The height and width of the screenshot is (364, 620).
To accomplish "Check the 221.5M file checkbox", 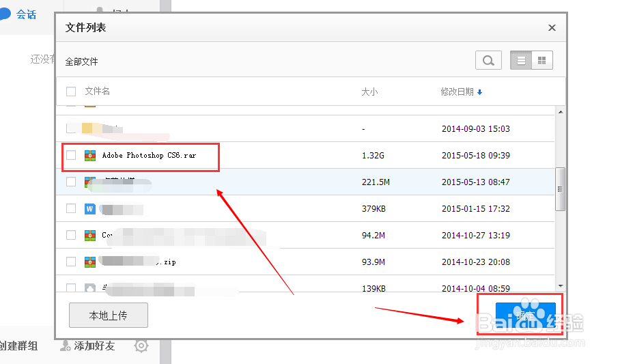I will 71,182.
